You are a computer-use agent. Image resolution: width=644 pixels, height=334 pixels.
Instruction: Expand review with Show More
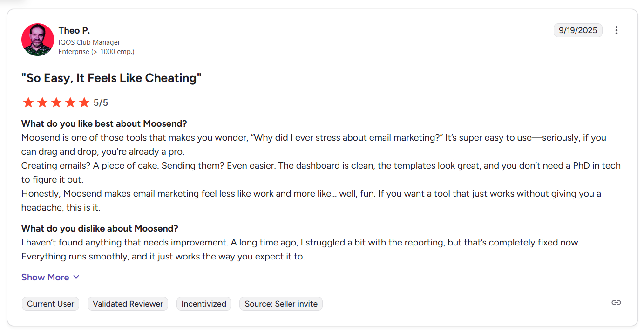(x=45, y=277)
